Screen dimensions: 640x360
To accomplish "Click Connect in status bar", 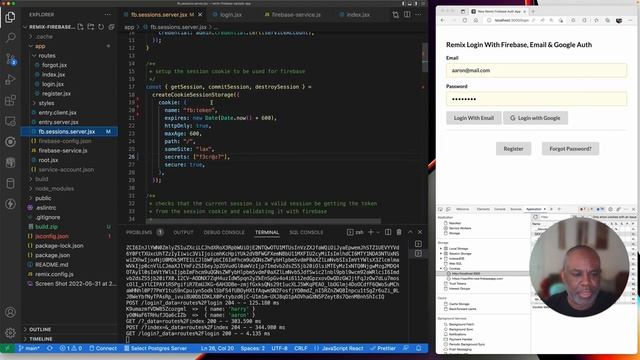I will tap(103, 348).
